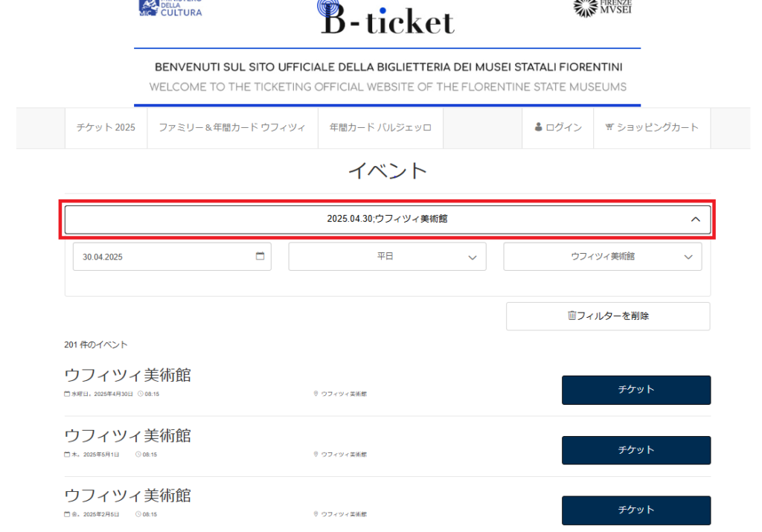Screen dimensions: 762x532
Task: Click the cart icon beside ショッピングカート
Action: 609,126
